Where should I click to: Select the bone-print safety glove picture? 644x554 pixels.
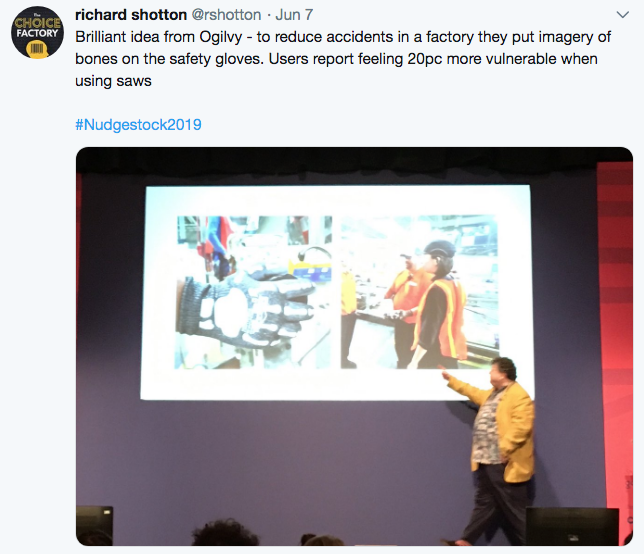(x=253, y=292)
